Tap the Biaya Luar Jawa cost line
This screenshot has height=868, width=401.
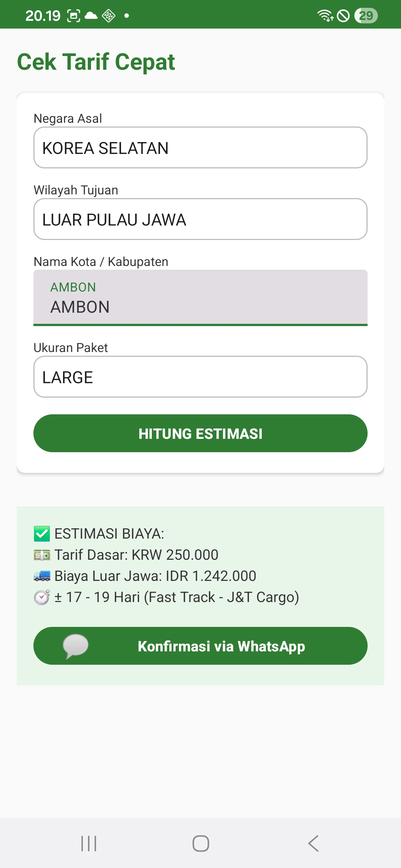pyautogui.click(x=155, y=576)
